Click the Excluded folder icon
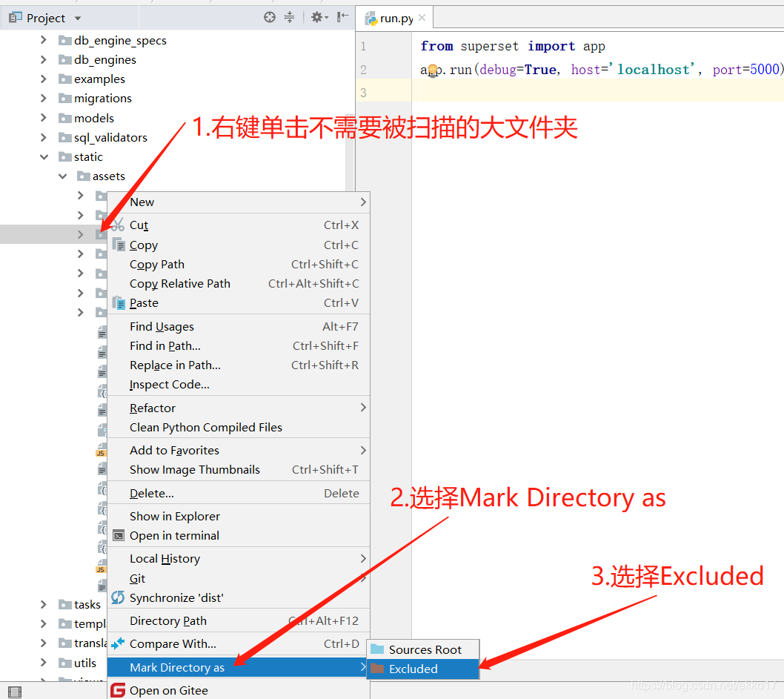784x699 pixels. 377,669
